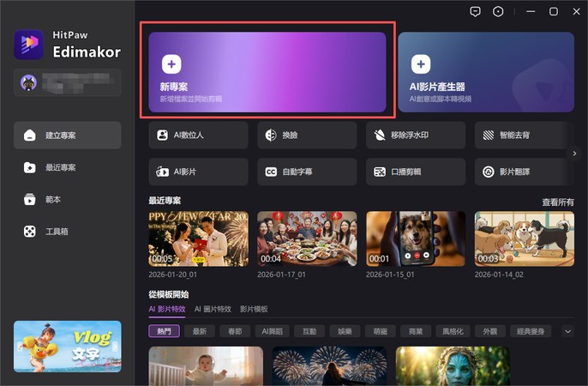Screen dimensions: 588x386
Task: Open the user account name field
Action: coord(68,82)
